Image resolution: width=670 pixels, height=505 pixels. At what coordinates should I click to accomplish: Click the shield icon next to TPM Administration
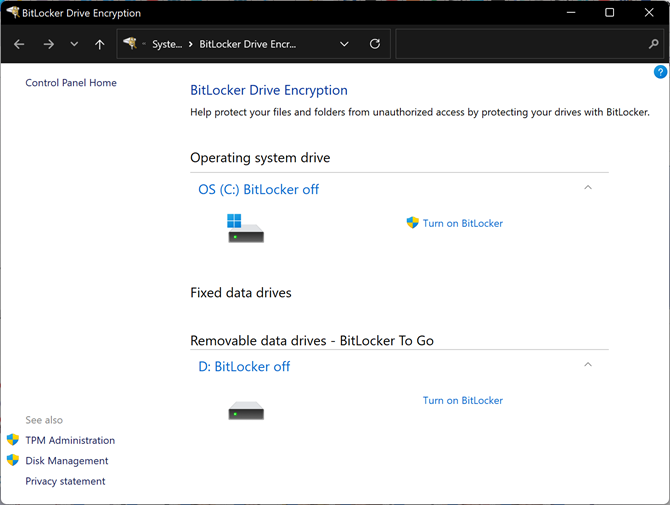pos(13,440)
